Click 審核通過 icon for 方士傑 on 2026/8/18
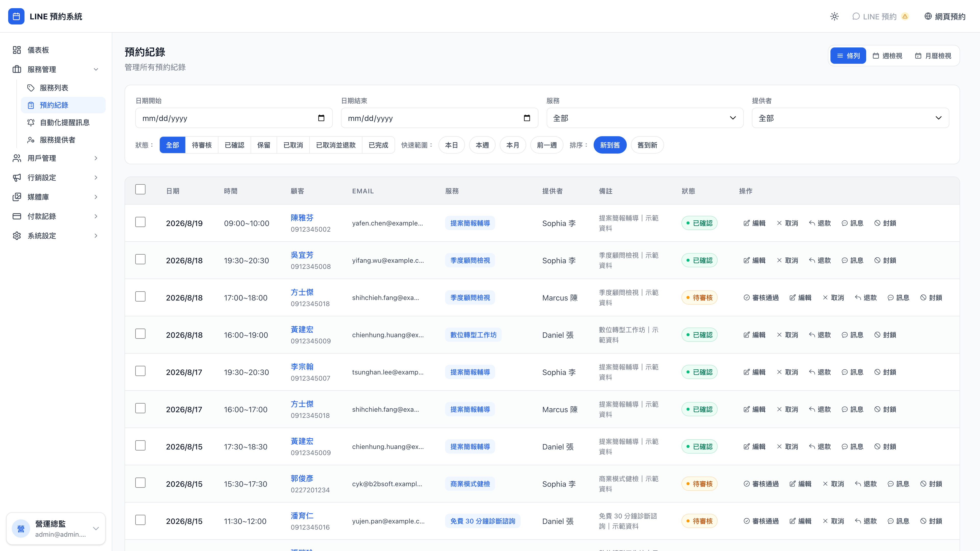The image size is (980, 551). pos(746,298)
